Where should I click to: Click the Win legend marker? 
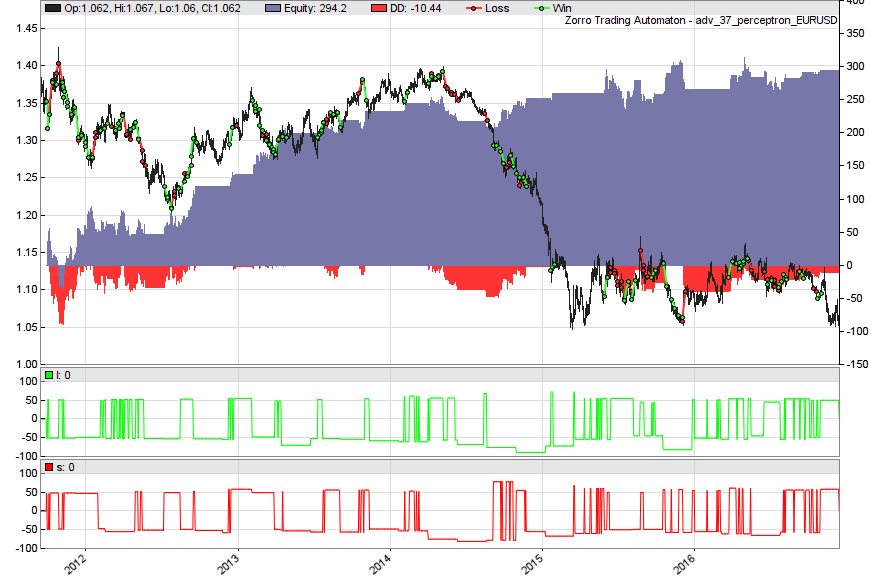(x=542, y=8)
